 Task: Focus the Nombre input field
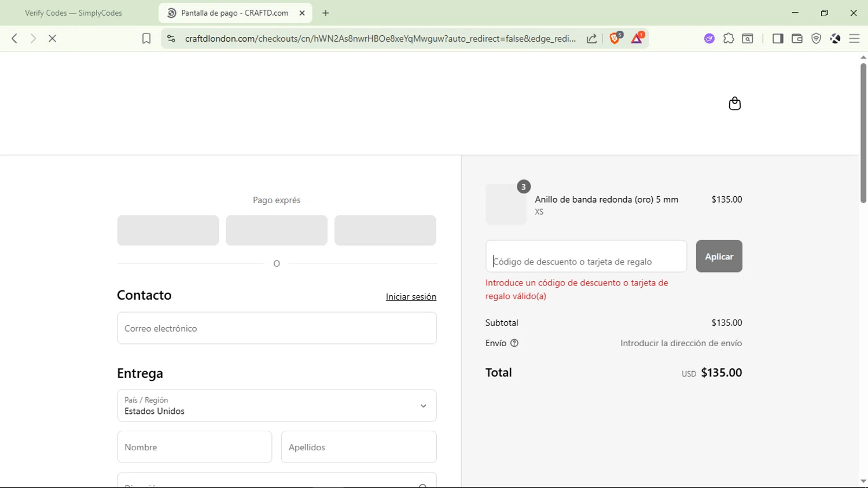coord(194,447)
